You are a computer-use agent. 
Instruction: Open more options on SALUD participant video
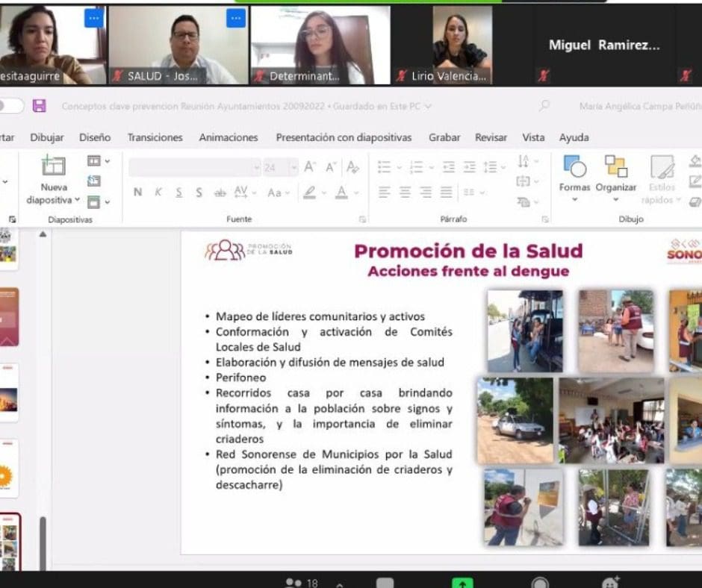[236, 19]
